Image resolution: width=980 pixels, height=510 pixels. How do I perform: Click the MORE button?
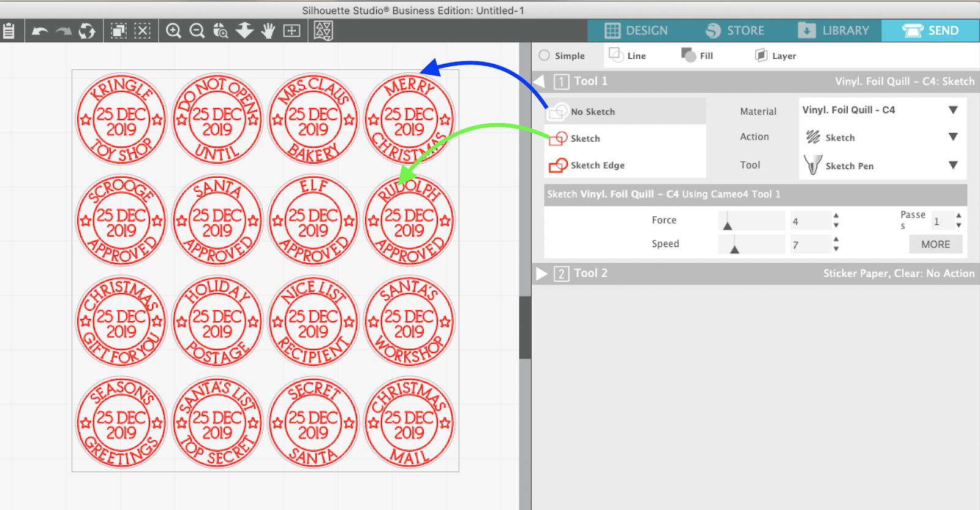click(935, 244)
